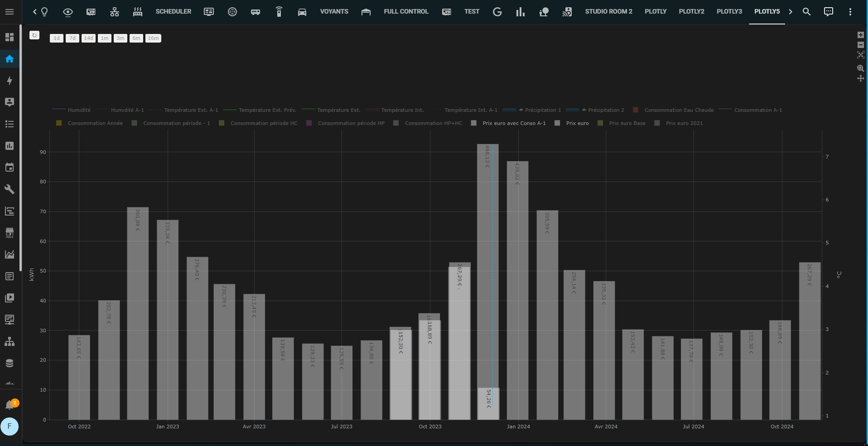Select Plotly pan arrows tool
This screenshot has height=446, width=868.
[x=861, y=78]
